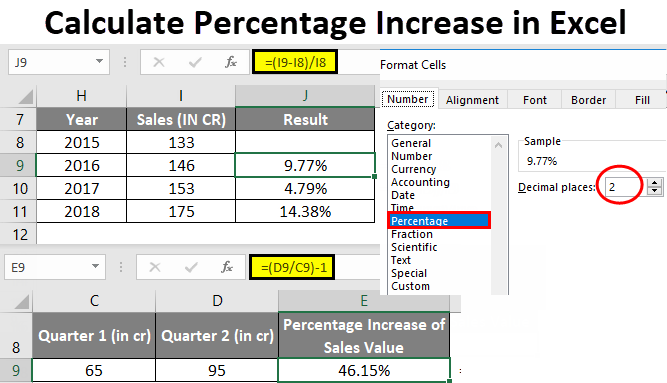Image resolution: width=667 pixels, height=383 pixels.
Task: Click Select All corner triangle above row 7
Action: pos(26,97)
